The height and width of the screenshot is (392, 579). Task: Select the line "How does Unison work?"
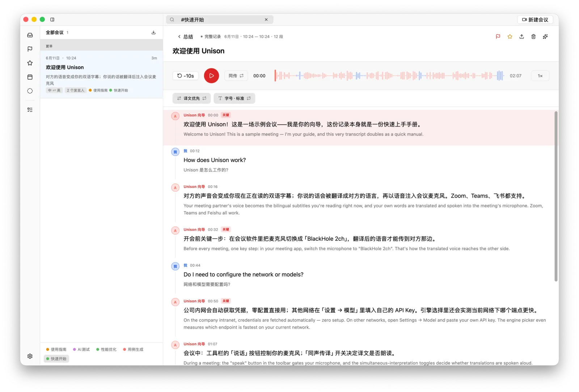point(215,160)
